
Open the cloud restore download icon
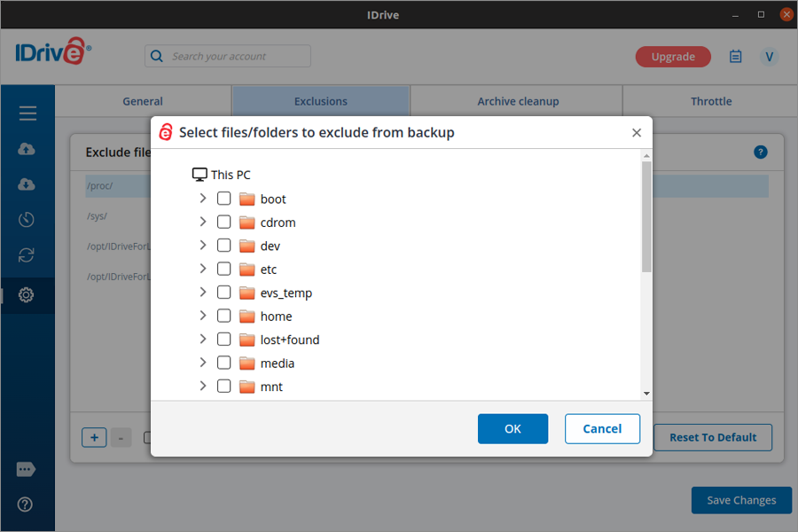coord(27,184)
